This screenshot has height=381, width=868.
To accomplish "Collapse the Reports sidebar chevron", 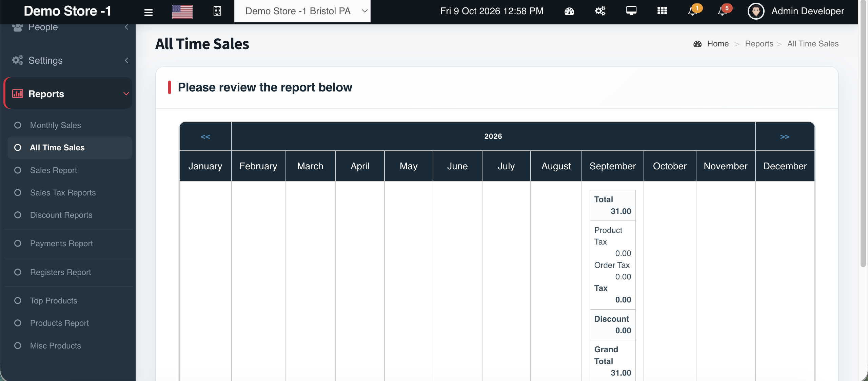I will (x=126, y=93).
